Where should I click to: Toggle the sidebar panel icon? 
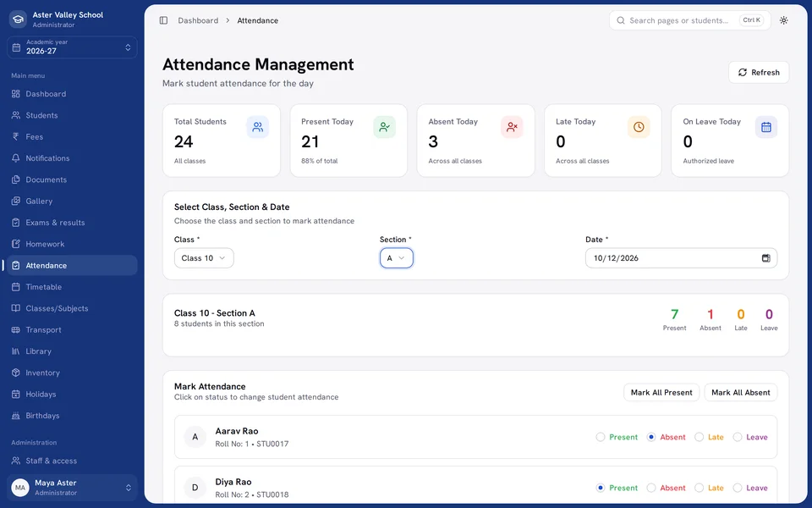click(x=163, y=20)
